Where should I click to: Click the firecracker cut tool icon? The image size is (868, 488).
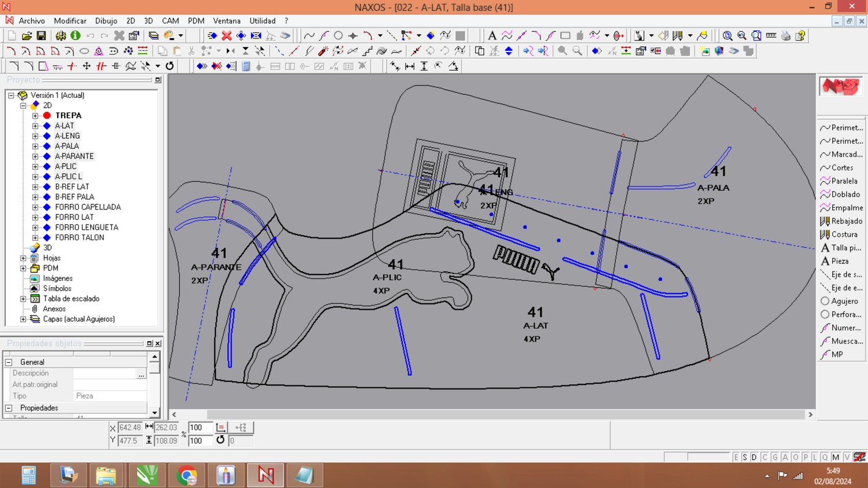[323, 51]
